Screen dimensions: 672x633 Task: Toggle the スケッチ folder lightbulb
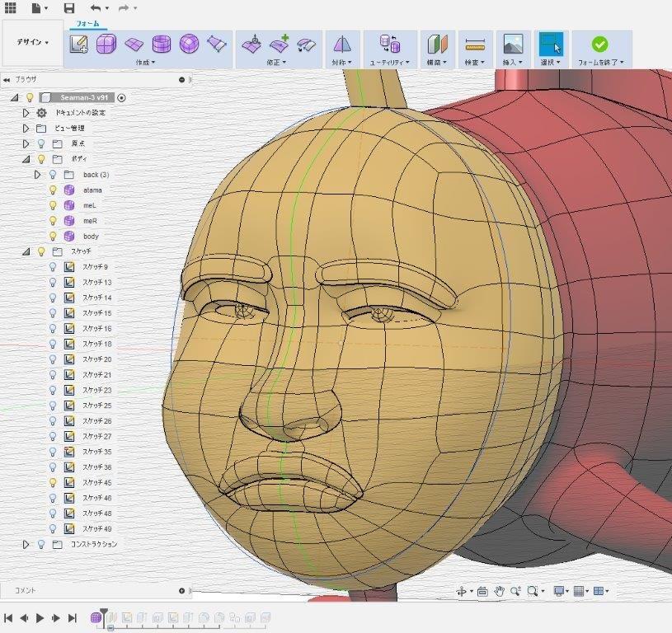[x=41, y=251]
